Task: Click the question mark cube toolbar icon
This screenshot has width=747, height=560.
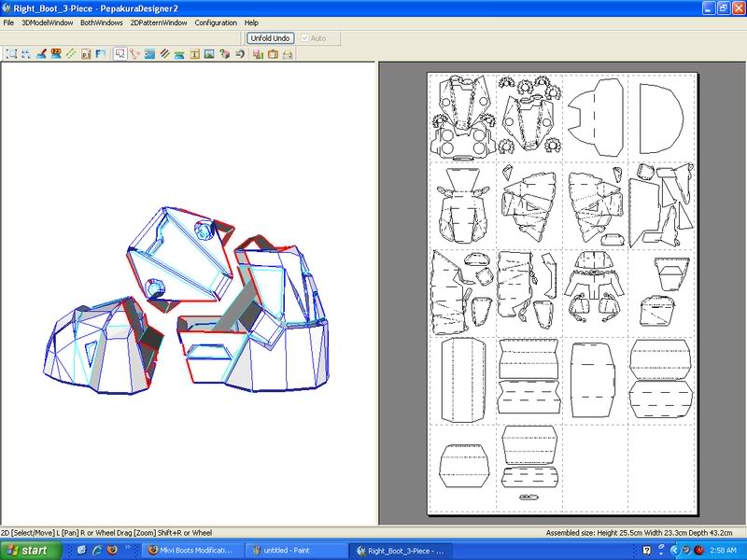Action: [x=224, y=54]
